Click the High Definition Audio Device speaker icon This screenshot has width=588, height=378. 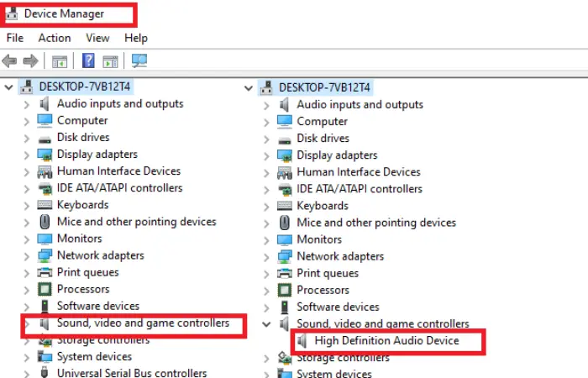[x=302, y=341]
